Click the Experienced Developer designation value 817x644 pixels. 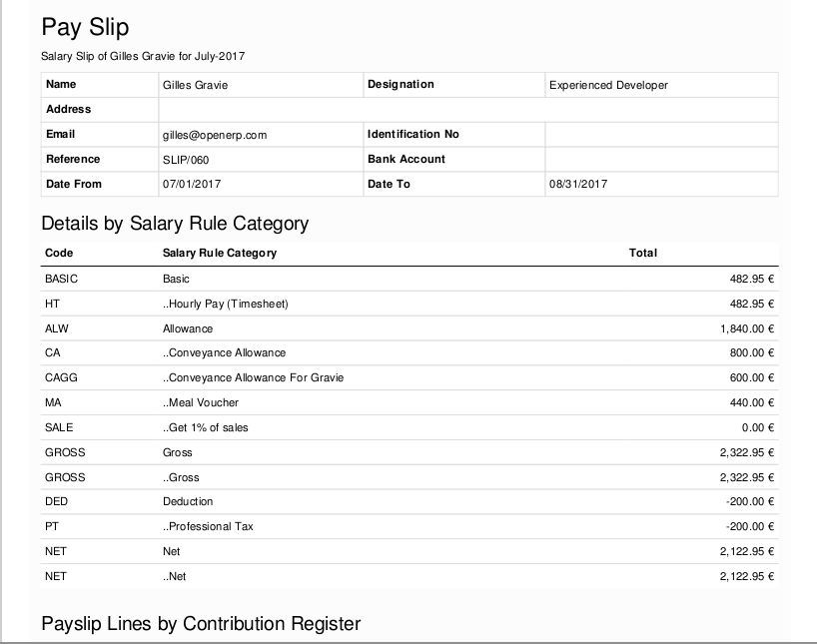(x=608, y=86)
